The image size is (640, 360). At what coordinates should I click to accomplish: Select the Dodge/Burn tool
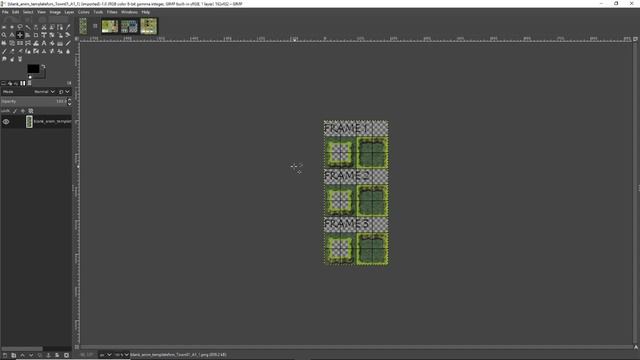[x=12, y=59]
